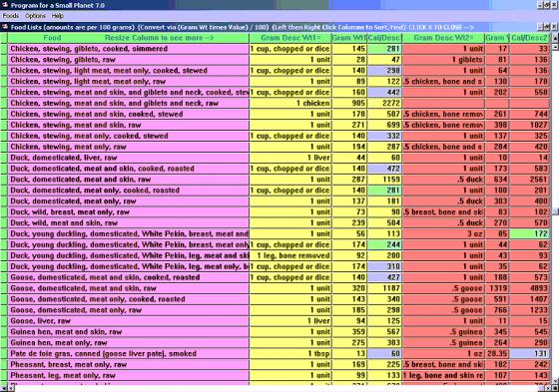Select 'Pate de foie gras, canned' row
The image size is (559, 392).
(129, 353)
